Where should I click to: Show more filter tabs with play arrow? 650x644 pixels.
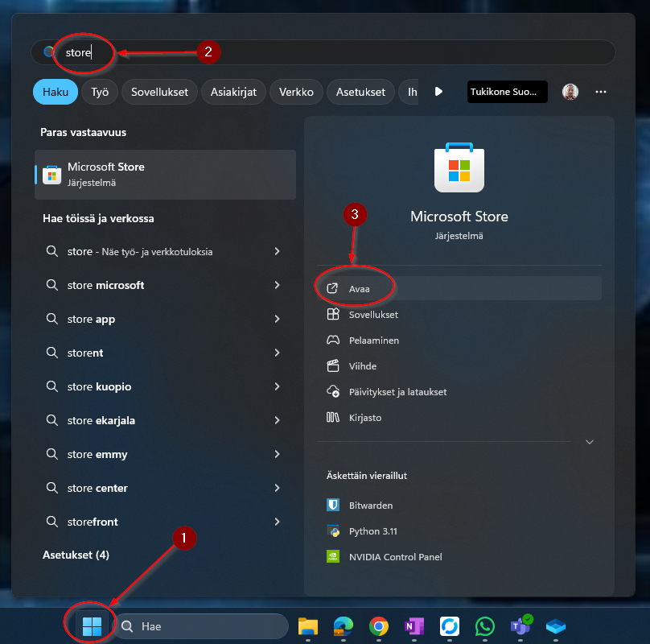click(438, 91)
